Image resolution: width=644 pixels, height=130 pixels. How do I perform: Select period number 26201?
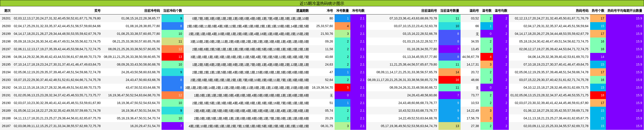pos(6,18)
